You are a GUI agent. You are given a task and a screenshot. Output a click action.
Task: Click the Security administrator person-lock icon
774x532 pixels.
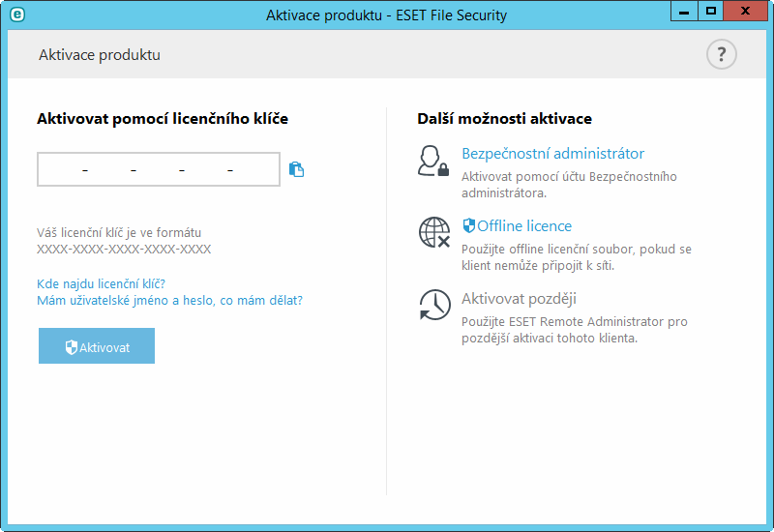tap(433, 161)
